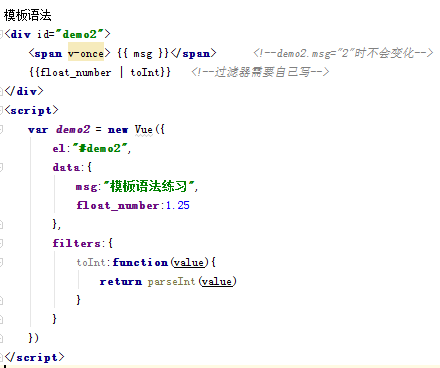Click the demo2 variable name after var

73,129
